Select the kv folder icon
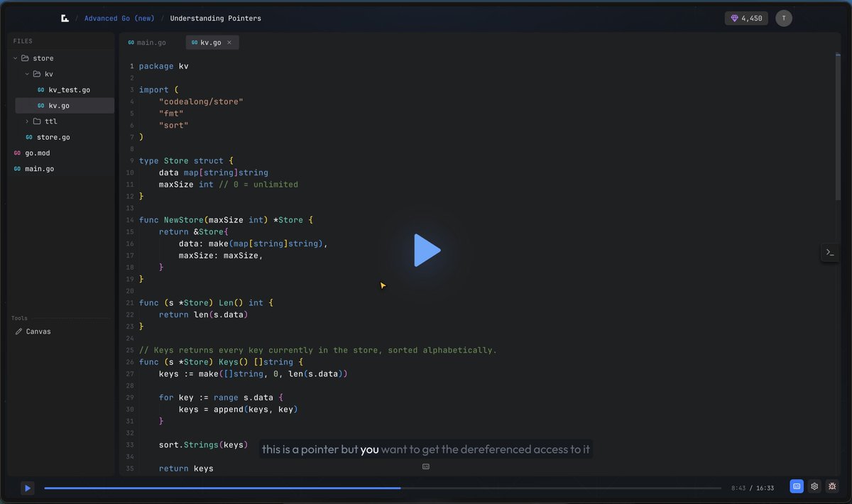Screen dimensions: 852x504 tap(37, 74)
